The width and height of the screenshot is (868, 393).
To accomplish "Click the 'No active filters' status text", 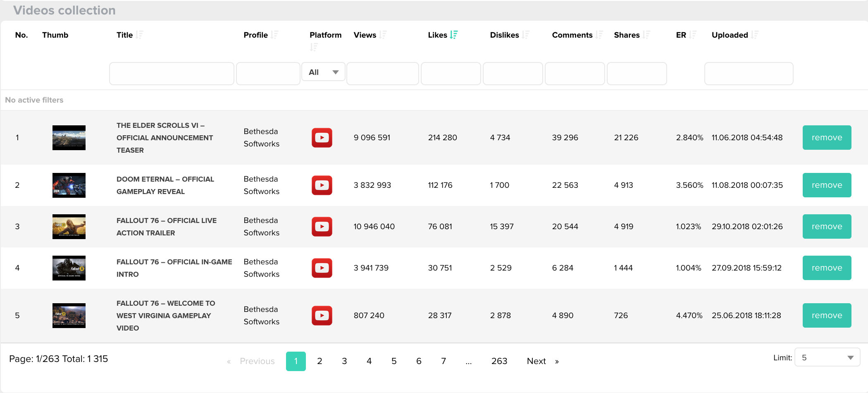I will click(x=34, y=100).
